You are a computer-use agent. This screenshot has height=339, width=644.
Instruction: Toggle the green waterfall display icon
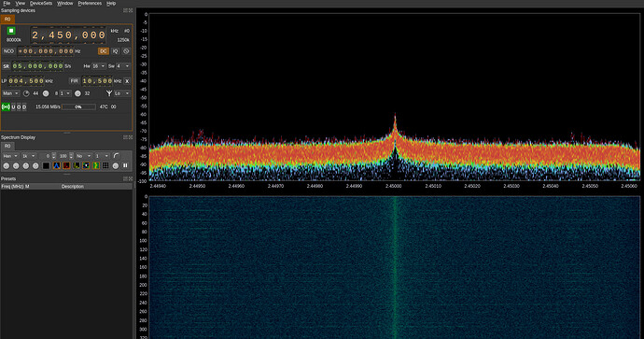(x=96, y=165)
